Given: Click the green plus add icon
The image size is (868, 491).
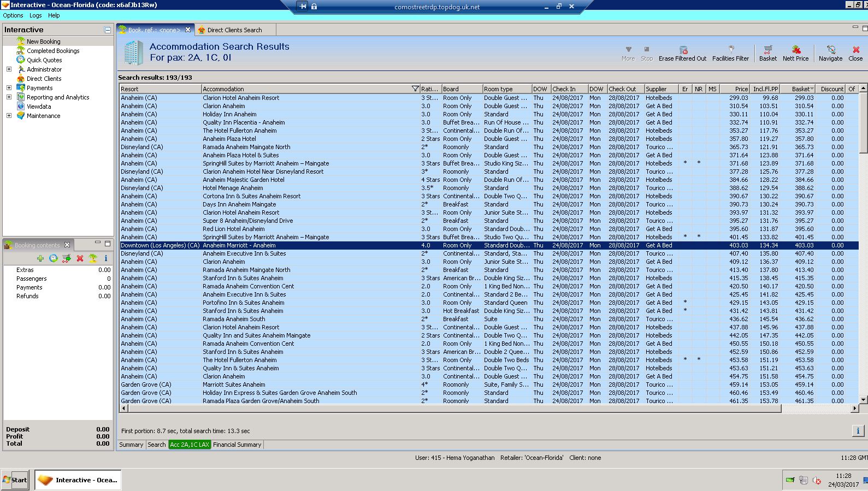Looking at the screenshot, I should [40, 258].
